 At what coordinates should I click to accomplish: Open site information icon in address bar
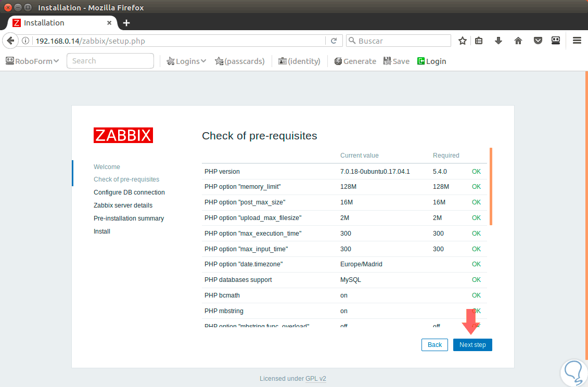(x=25, y=41)
